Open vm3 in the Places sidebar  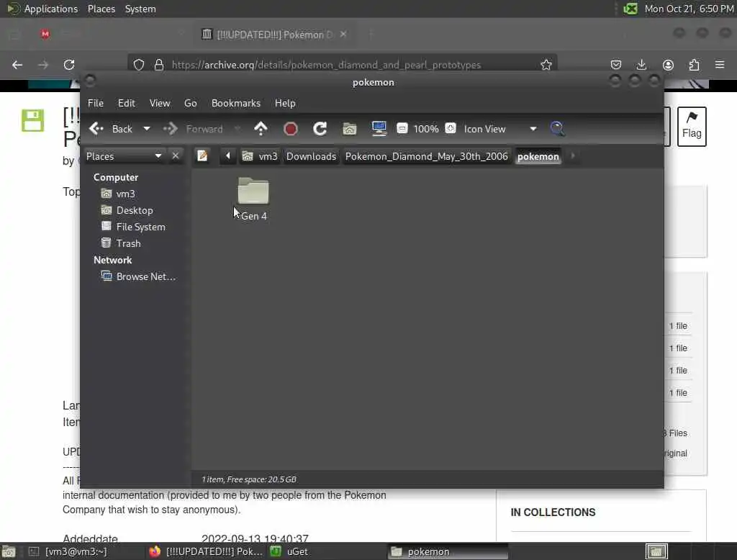(x=125, y=194)
